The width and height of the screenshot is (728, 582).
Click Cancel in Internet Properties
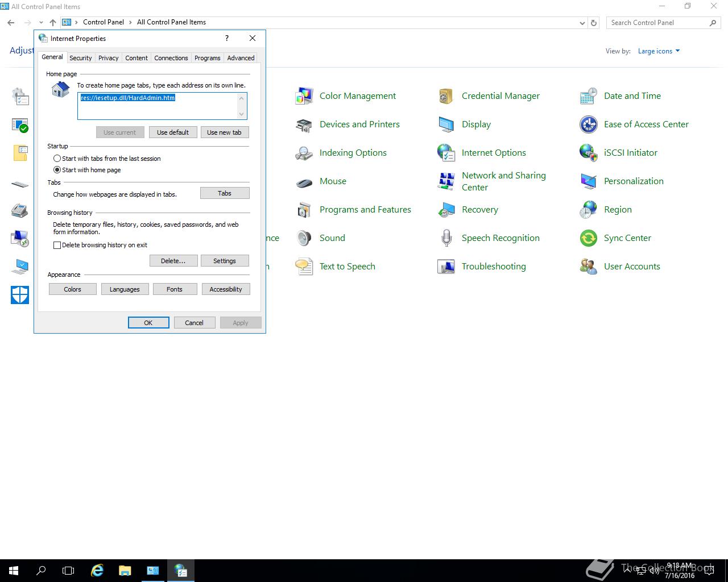click(194, 323)
